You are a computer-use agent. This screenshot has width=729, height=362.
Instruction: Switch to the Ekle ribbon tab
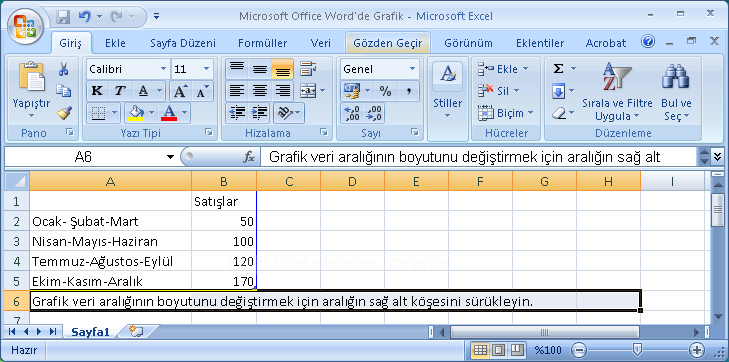[x=115, y=43]
